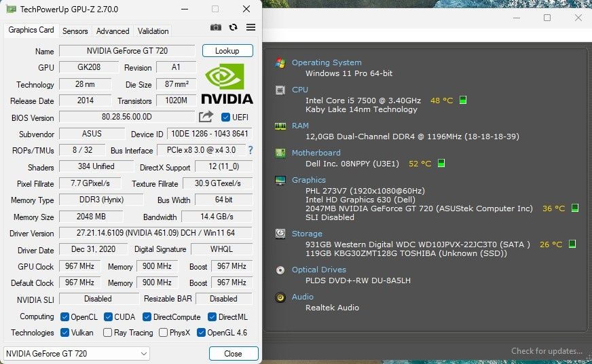Toggle the PhysX checkbox
The image size is (592, 364).
tap(163, 333)
